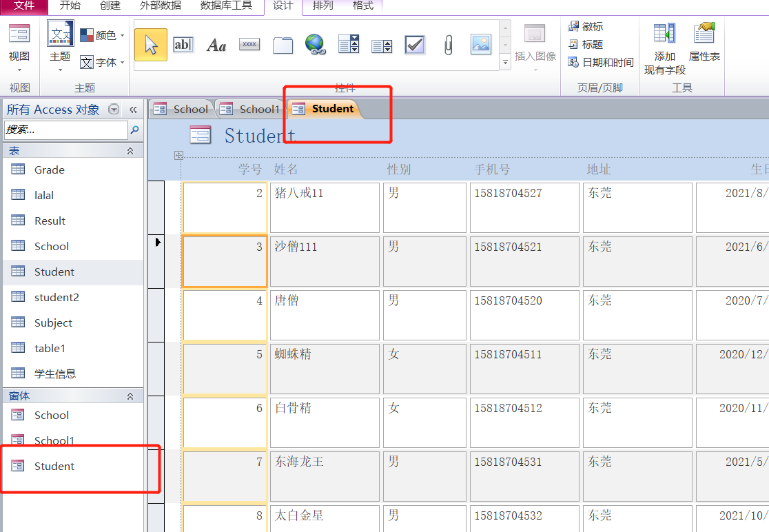Expand the controls gallery more arrow
769x532 pixels.
[505, 63]
